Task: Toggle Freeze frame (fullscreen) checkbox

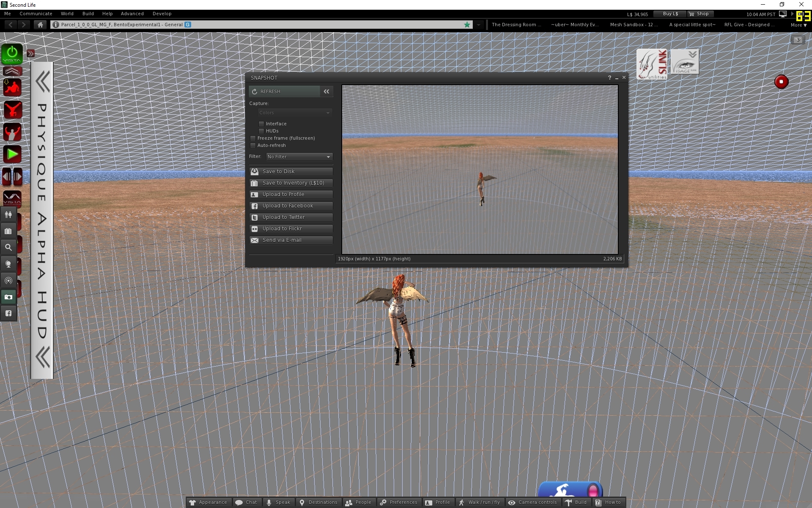Action: pyautogui.click(x=253, y=138)
